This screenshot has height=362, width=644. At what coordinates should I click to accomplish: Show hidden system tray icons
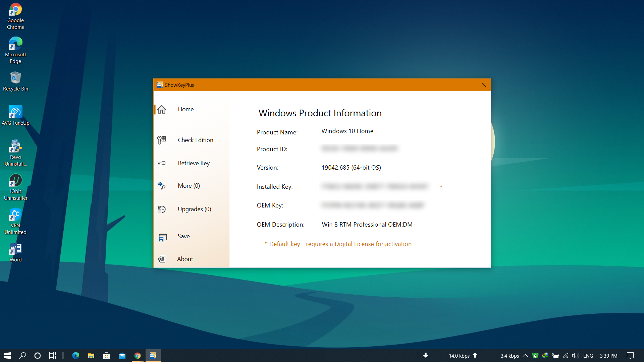pos(525,356)
